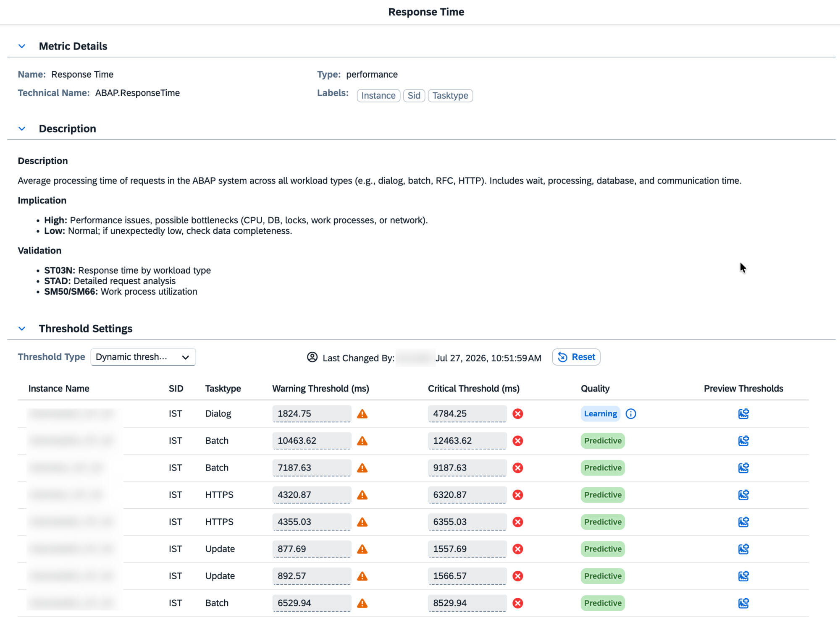
Task: Click warning triangle icon next to 6529.94
Action: click(362, 604)
